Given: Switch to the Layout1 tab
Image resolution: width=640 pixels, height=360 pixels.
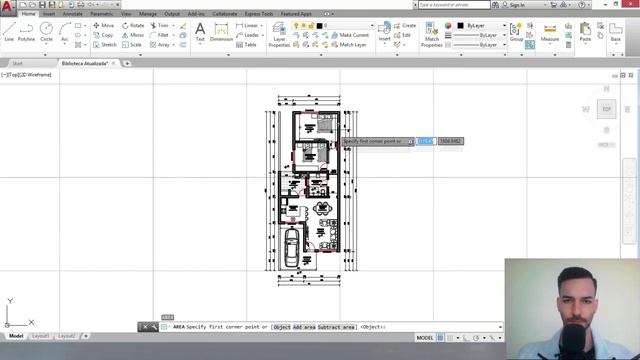Looking at the screenshot, I should [41, 336].
